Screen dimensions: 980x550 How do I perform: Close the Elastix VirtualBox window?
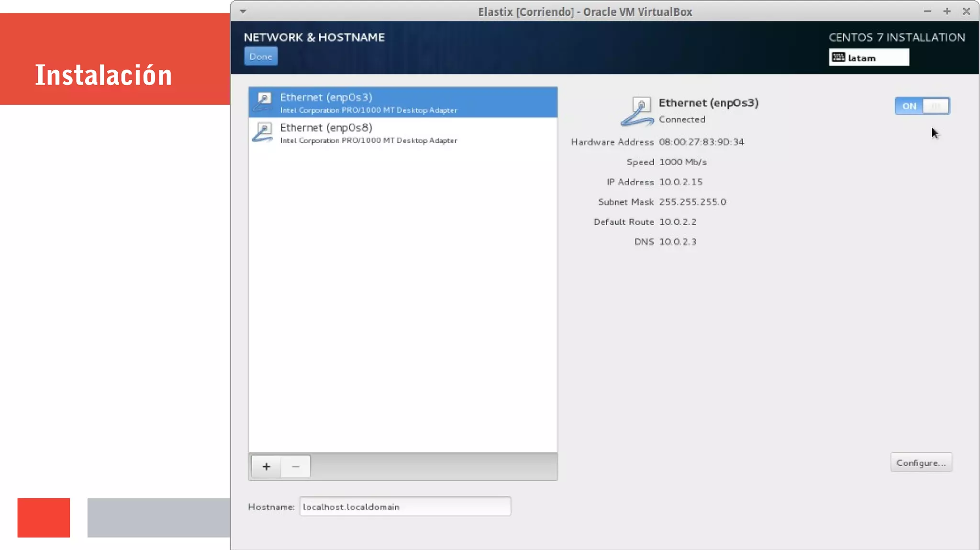tap(966, 11)
